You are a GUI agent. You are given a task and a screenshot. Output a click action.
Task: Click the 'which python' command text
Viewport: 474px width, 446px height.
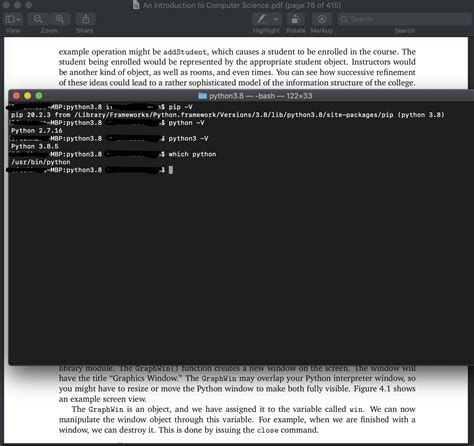(192, 154)
